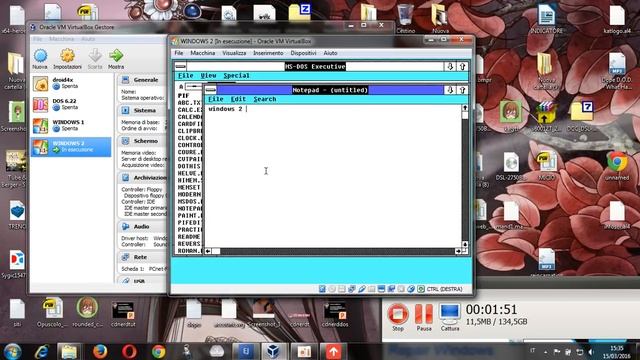Image resolution: width=640 pixels, height=360 pixels.
Task: Open Notepad system menu box
Action: point(211,90)
